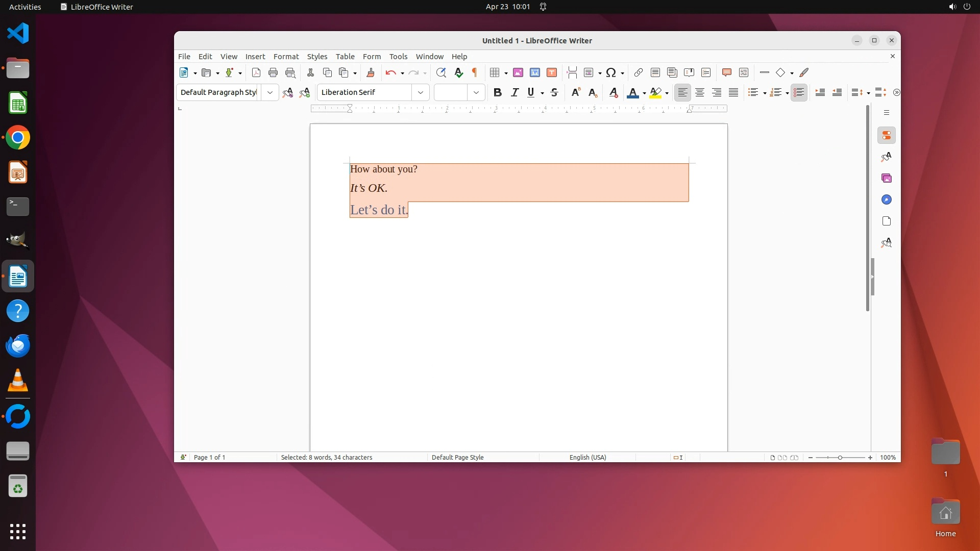
Task: Insert an image using toolbar icon
Action: pos(518,72)
